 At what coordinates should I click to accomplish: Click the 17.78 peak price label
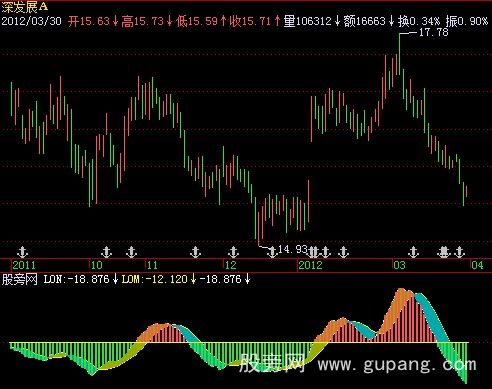[433, 32]
